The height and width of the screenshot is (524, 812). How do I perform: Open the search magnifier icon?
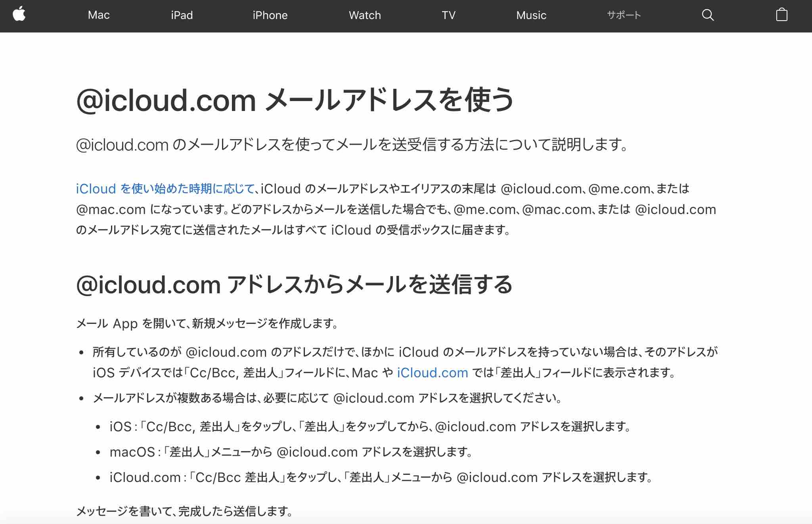click(x=708, y=15)
